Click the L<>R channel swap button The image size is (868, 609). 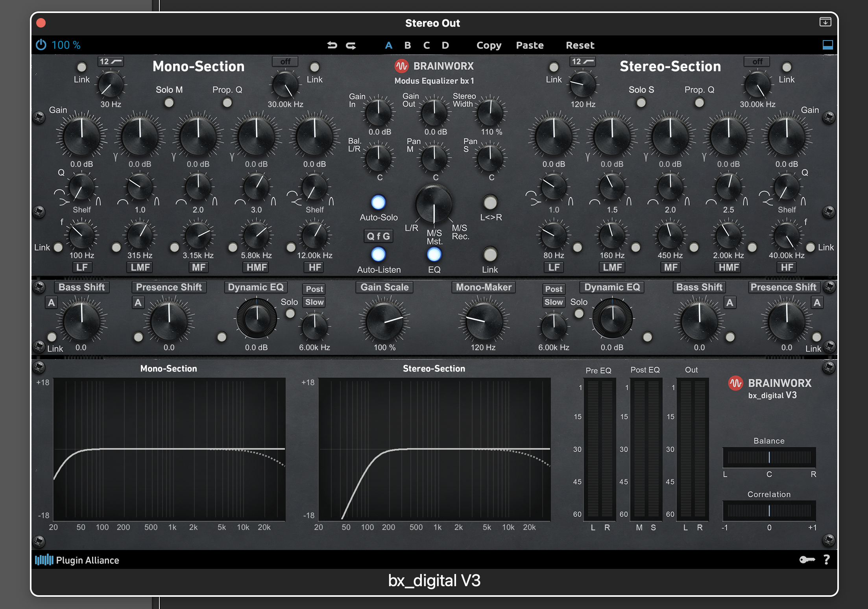(490, 203)
